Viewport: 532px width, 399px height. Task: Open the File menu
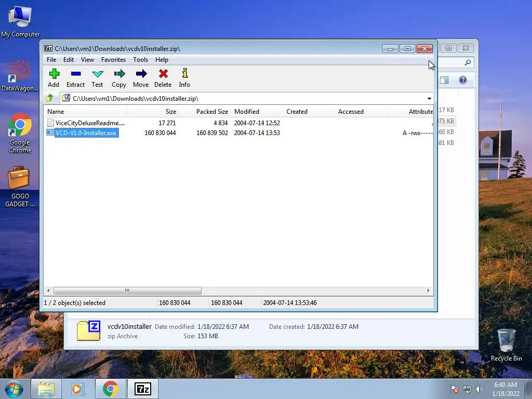[51, 60]
